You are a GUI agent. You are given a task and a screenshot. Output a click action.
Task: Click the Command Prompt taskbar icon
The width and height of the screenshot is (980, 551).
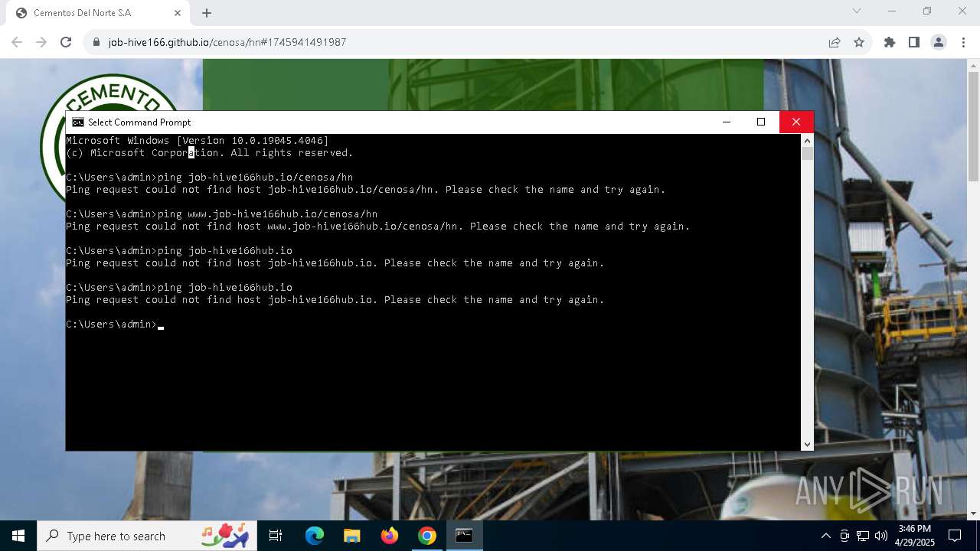[464, 536]
